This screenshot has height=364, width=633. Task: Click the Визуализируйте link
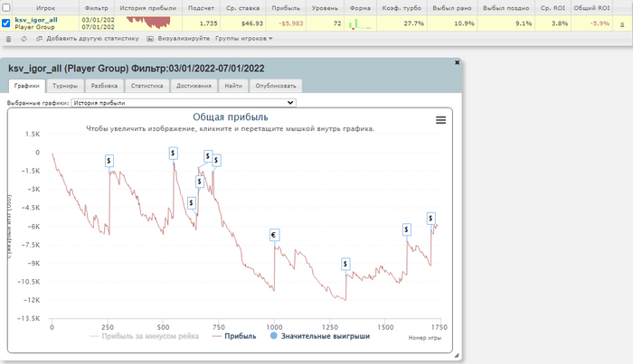pyautogui.click(x=184, y=39)
